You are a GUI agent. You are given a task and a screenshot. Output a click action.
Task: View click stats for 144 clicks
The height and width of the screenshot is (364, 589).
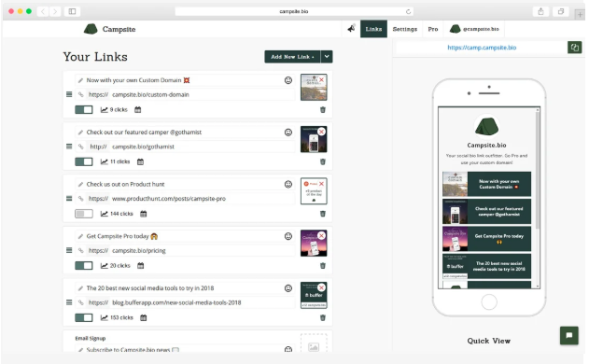[x=117, y=214]
